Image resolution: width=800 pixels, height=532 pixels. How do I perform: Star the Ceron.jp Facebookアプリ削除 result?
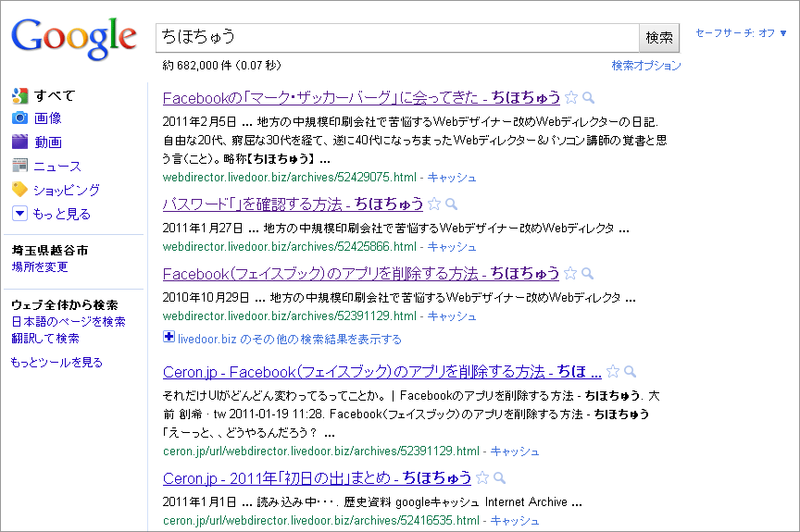pos(613,372)
